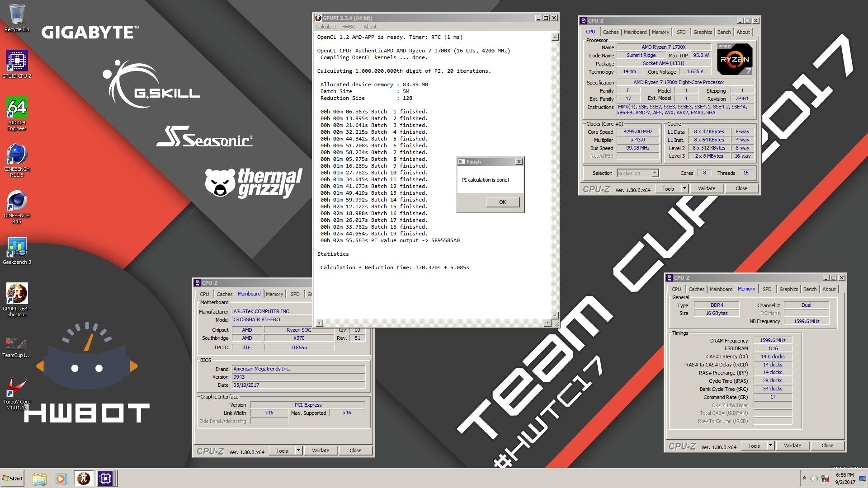The image size is (868, 488).
Task: Open CPUID CPU-Z desktop shortcut
Action: pyautogui.click(x=17, y=64)
